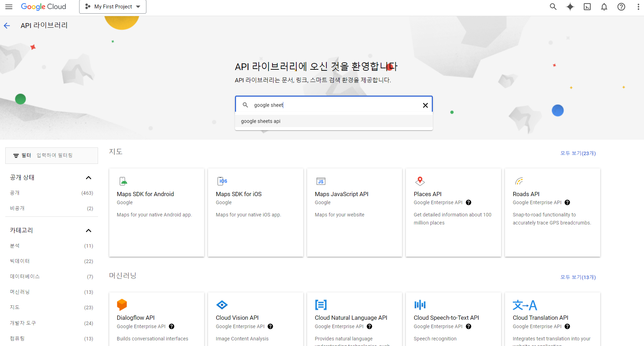Open the help question mark icon
This screenshot has width=644, height=346.
coord(621,7)
